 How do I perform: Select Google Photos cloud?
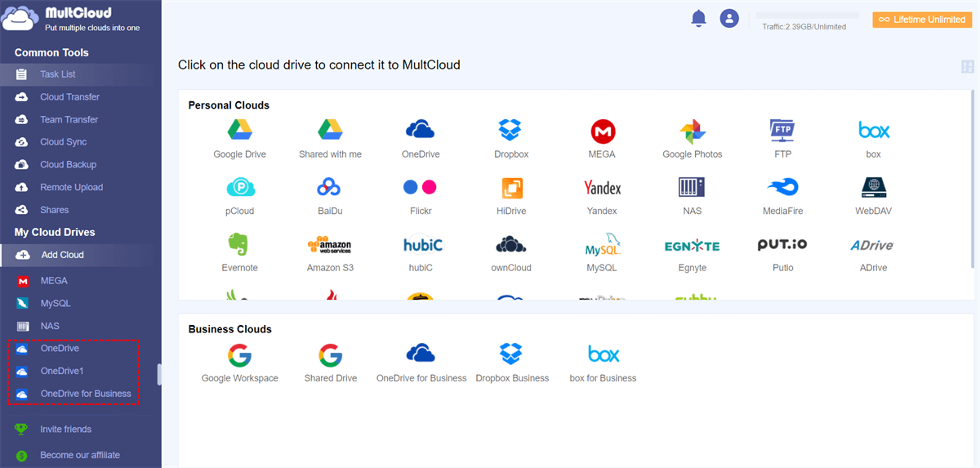click(693, 138)
